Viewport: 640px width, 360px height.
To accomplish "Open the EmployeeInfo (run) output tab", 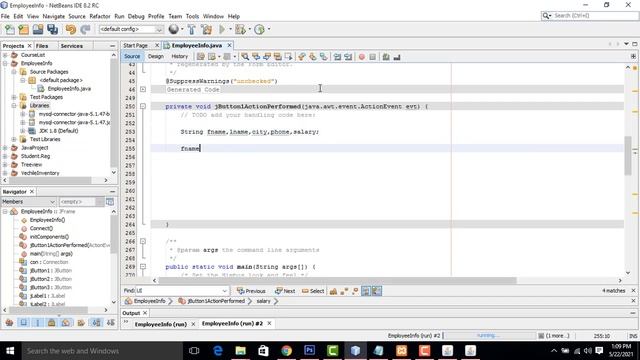I will click(160, 324).
